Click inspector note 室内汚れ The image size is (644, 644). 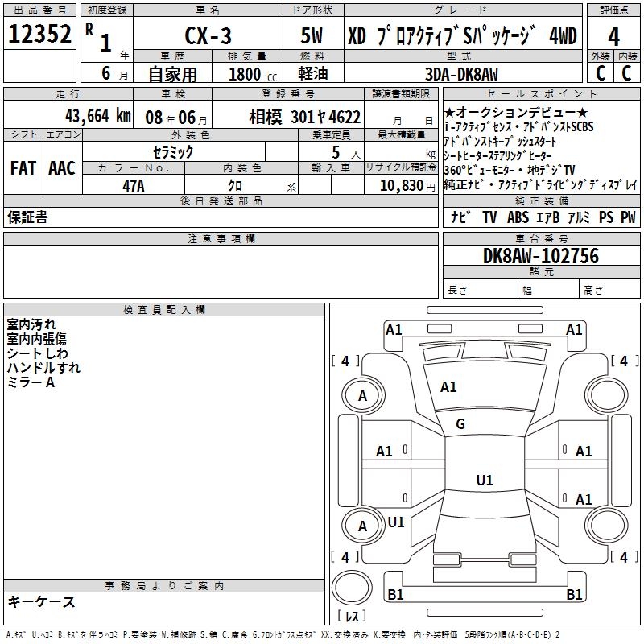coord(31,324)
